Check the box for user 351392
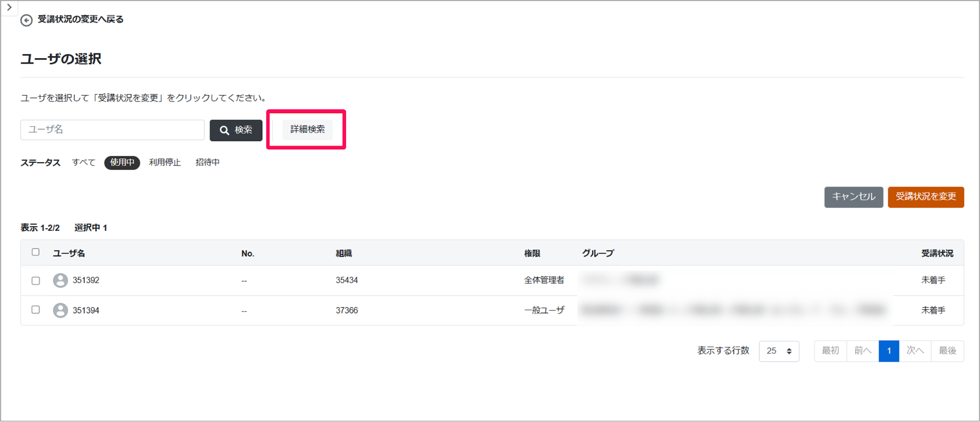This screenshot has width=980, height=422. pos(36,281)
